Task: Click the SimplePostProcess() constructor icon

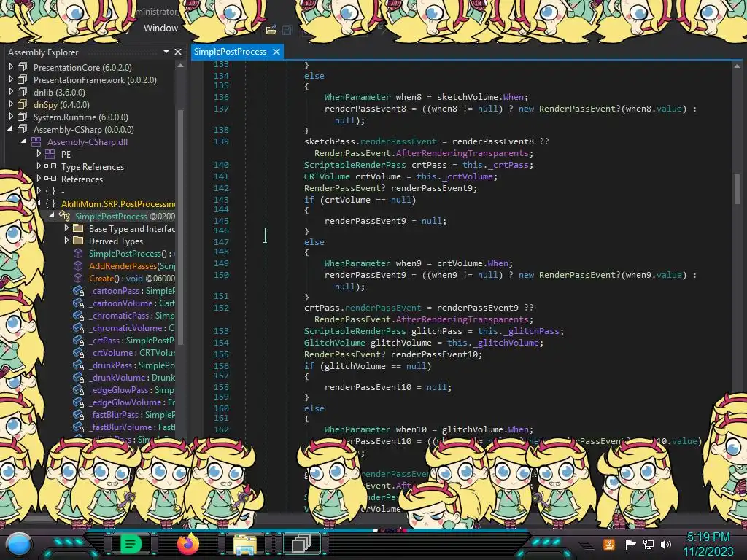Action: (x=78, y=253)
